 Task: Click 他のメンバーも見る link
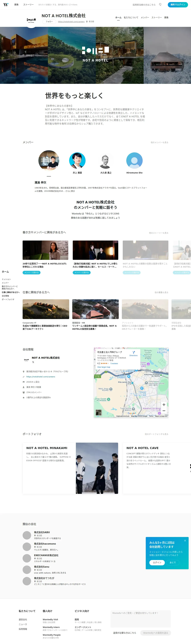(159, 142)
